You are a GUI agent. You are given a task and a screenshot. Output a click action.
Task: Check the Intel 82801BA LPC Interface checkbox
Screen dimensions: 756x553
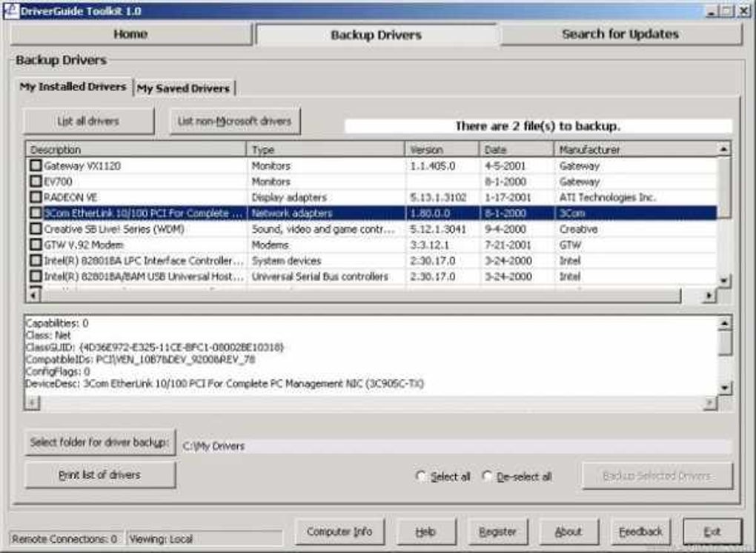[36, 260]
